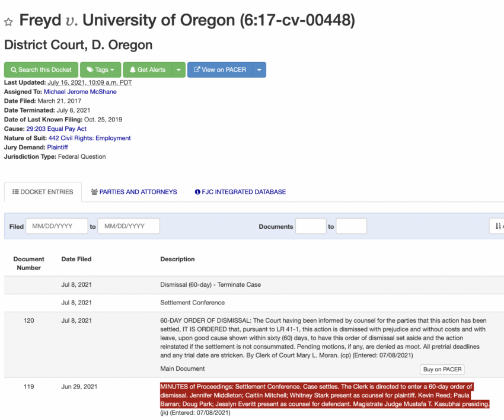Follow the 29:203 Equal Pay Act link
Screen dimensions: 504x420
click(56, 129)
